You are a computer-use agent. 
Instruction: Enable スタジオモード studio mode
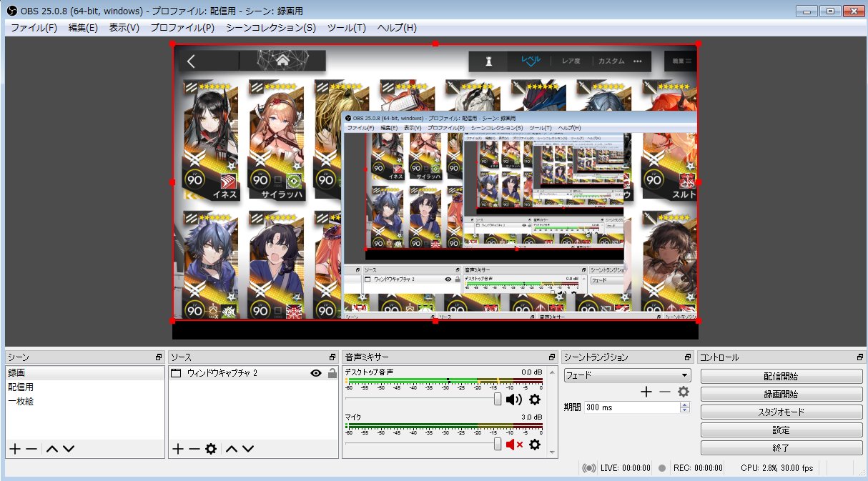coord(781,412)
